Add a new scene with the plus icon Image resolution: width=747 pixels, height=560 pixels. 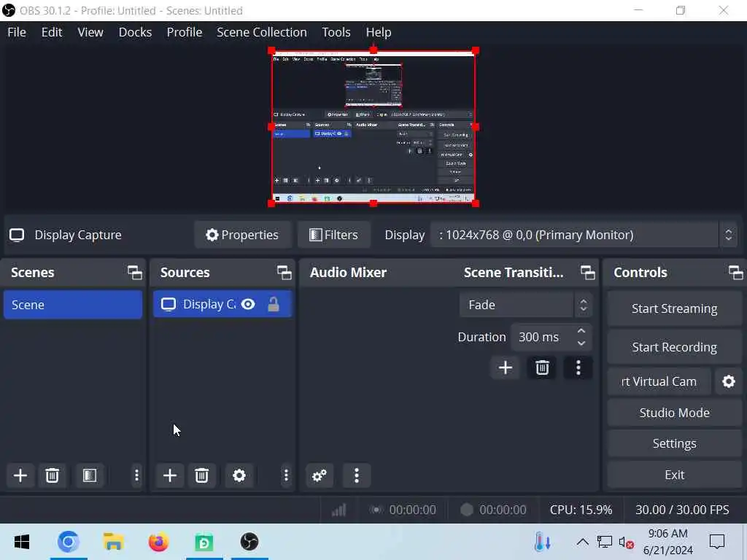pos(20,475)
